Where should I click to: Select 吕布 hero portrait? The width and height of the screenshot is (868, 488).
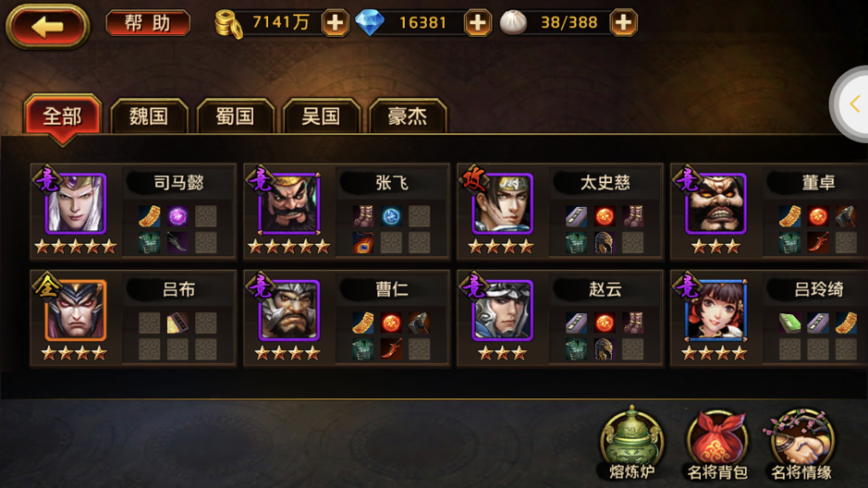(x=75, y=310)
